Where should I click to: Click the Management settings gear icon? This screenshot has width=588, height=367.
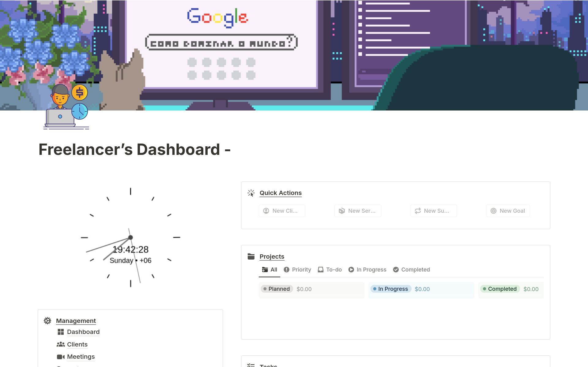click(48, 320)
